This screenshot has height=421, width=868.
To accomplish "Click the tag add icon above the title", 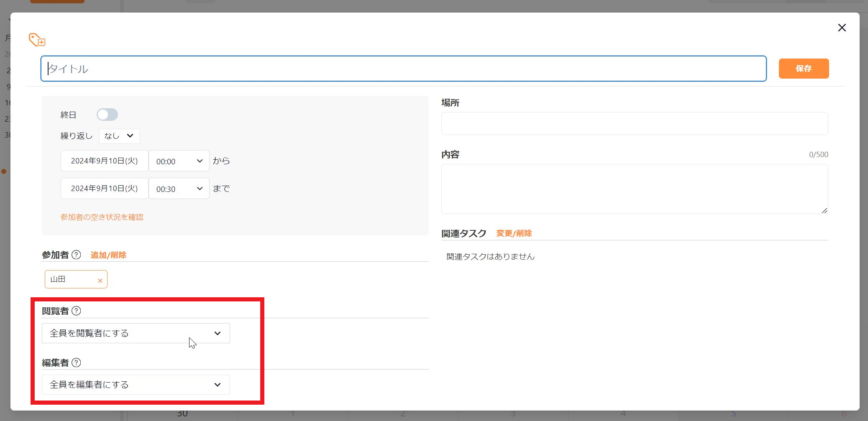I will click(37, 40).
